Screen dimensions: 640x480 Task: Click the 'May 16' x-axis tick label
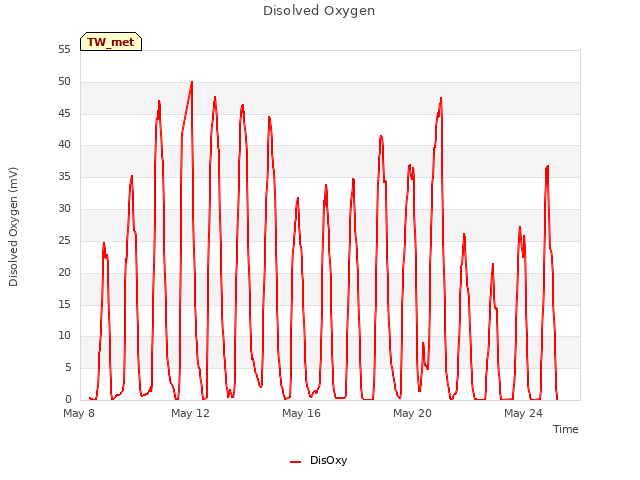pos(301,413)
